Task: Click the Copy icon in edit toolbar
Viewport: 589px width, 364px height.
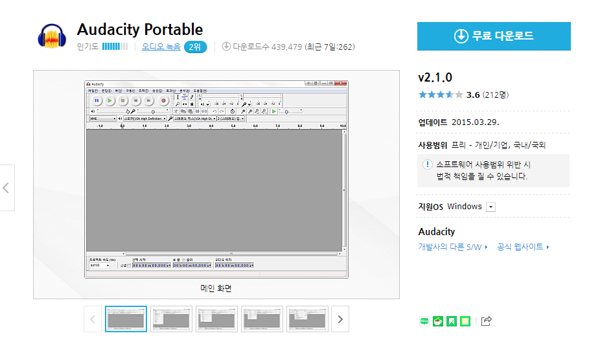Action: coord(183,111)
